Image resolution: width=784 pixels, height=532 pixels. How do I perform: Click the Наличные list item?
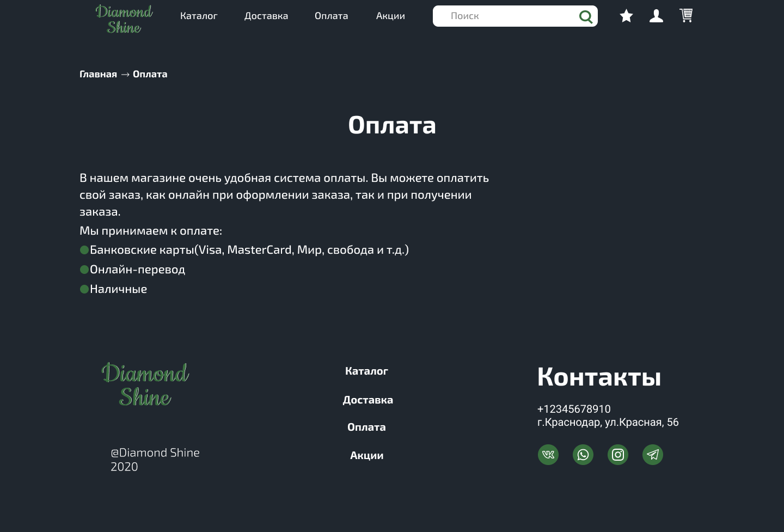[x=113, y=289]
